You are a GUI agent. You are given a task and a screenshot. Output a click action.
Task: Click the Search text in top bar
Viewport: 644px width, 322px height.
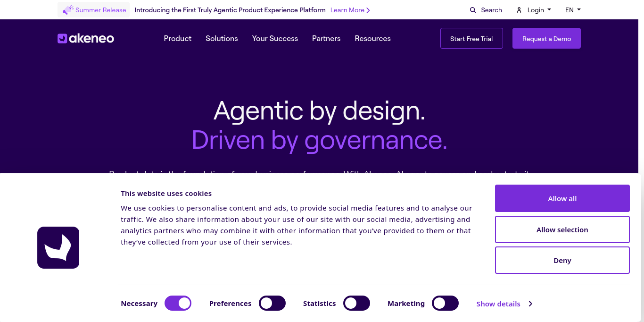[491, 10]
